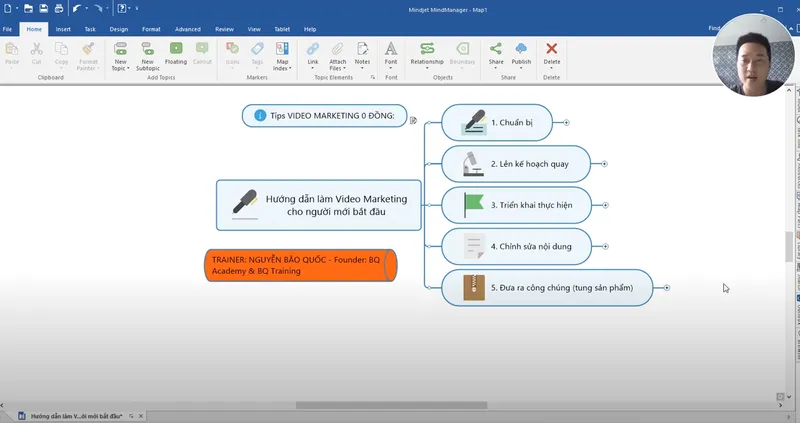Switch to the Format ribbon tab

coord(151,29)
